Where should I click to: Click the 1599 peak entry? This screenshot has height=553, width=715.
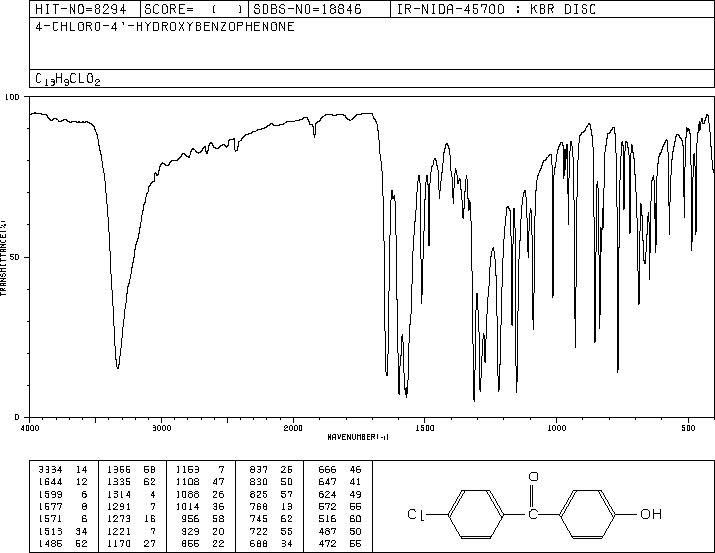click(x=63, y=494)
